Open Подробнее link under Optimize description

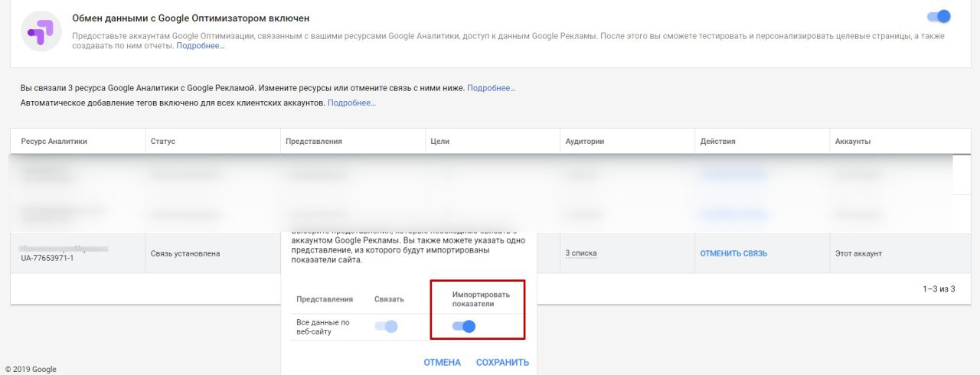tap(201, 46)
